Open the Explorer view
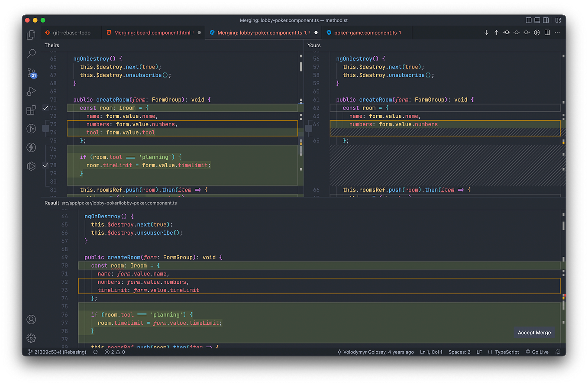 [x=31, y=35]
